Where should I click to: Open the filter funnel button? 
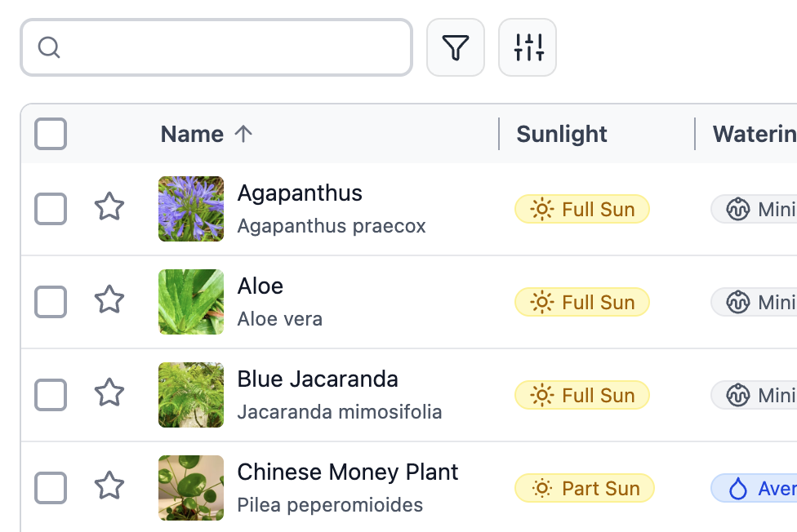pyautogui.click(x=456, y=47)
